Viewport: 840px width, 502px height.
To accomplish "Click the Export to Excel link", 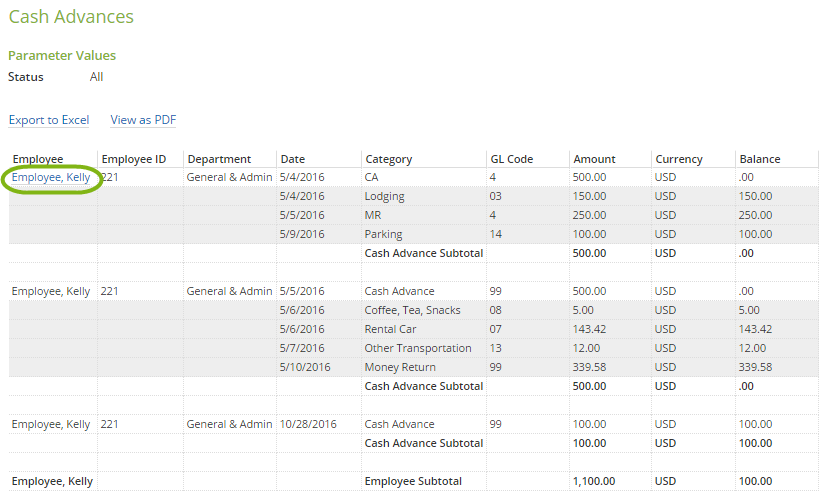I will tap(49, 120).
